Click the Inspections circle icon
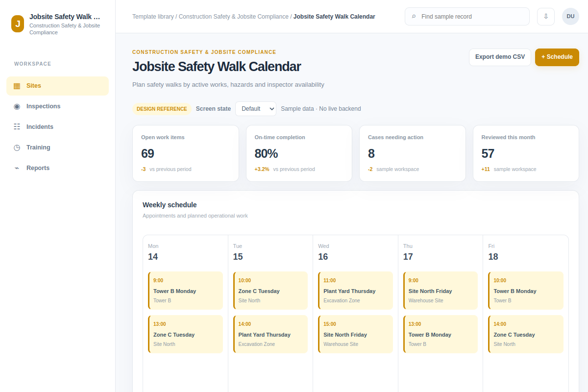 pyautogui.click(x=17, y=106)
